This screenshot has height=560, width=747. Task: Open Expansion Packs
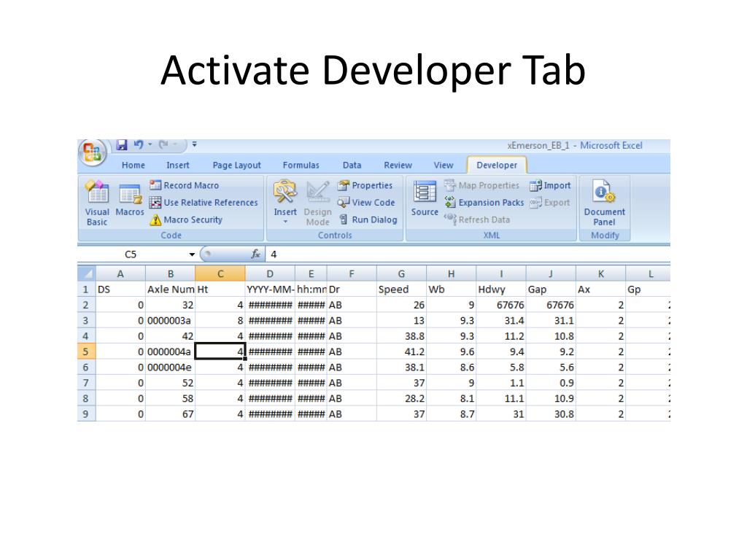point(484,203)
